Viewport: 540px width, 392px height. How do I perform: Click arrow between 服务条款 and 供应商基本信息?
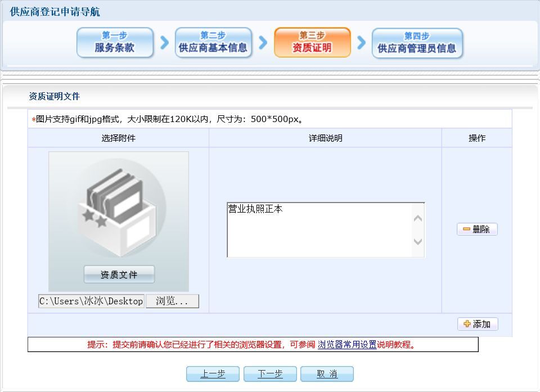[x=164, y=43]
